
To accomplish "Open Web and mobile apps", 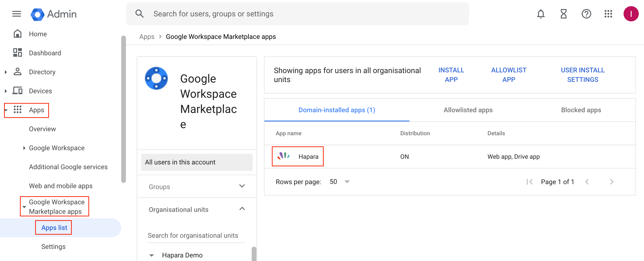I will point(61,186).
